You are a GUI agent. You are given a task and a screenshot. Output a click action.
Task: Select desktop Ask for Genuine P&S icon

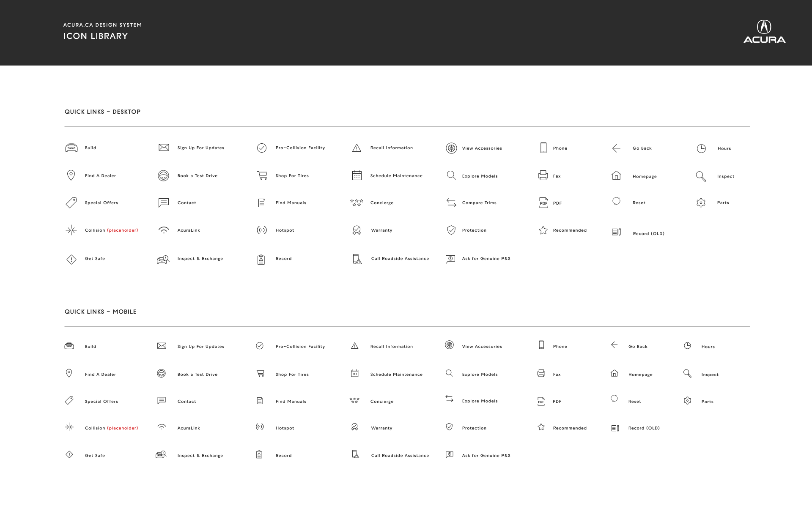click(x=450, y=259)
